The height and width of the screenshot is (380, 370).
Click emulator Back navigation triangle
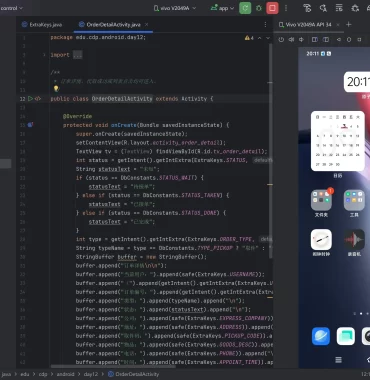[x=339, y=40]
